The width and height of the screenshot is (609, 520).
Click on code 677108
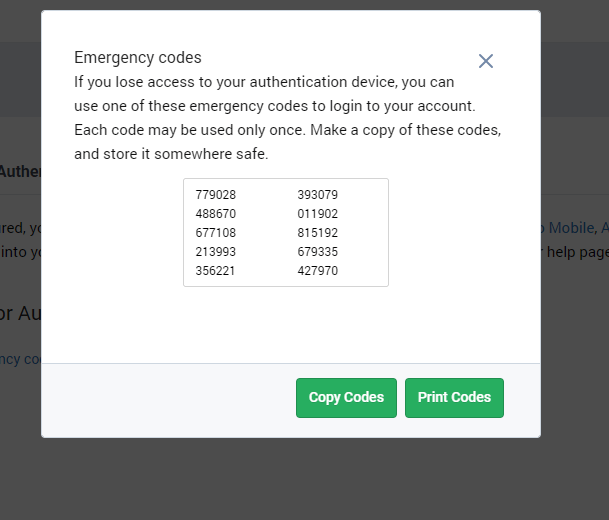point(216,233)
